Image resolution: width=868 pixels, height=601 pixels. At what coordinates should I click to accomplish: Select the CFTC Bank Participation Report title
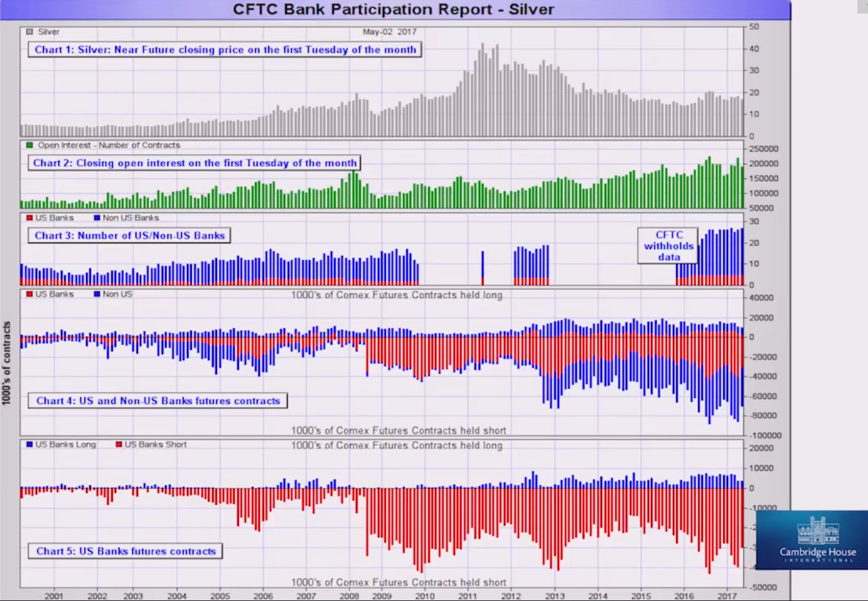pyautogui.click(x=393, y=10)
